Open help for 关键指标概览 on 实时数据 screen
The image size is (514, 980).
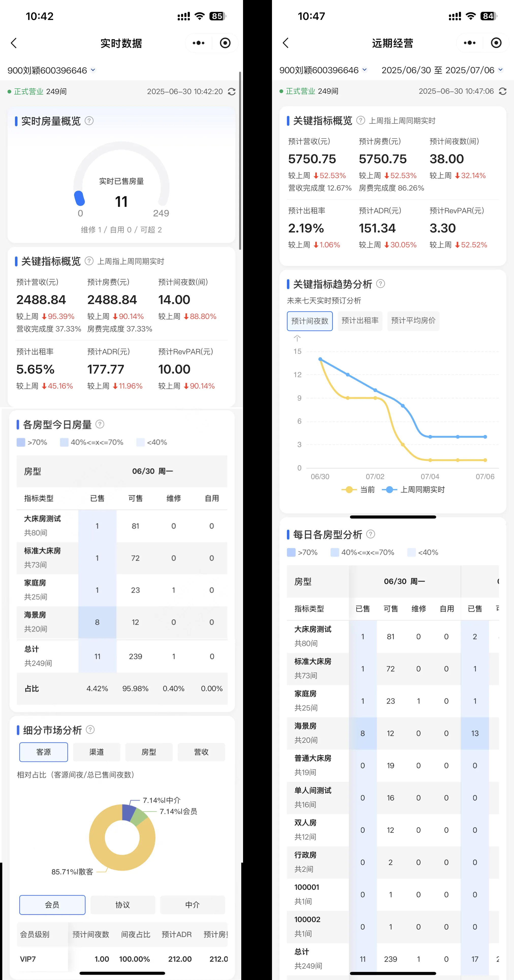tap(89, 261)
